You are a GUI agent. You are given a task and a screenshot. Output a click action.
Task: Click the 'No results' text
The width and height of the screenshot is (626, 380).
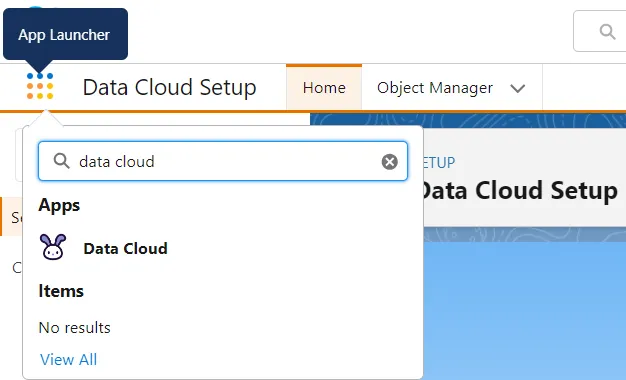pos(74,327)
